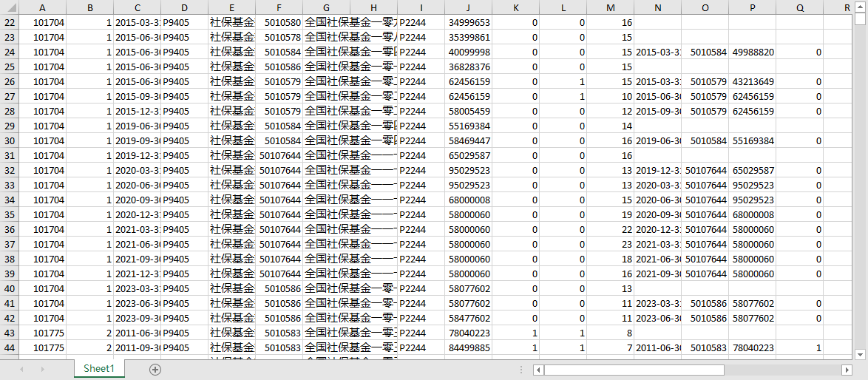The height and width of the screenshot is (380, 868).
Task: Select row 22 header
Action: (x=10, y=23)
